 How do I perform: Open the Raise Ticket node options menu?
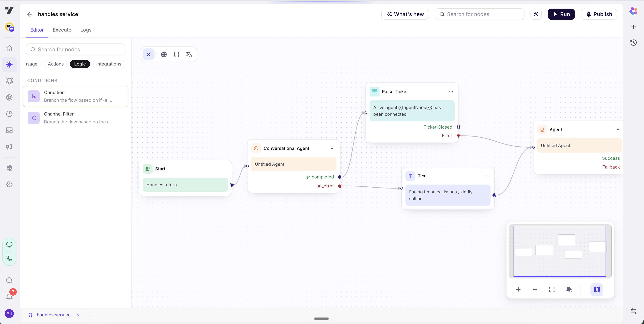[x=451, y=91]
